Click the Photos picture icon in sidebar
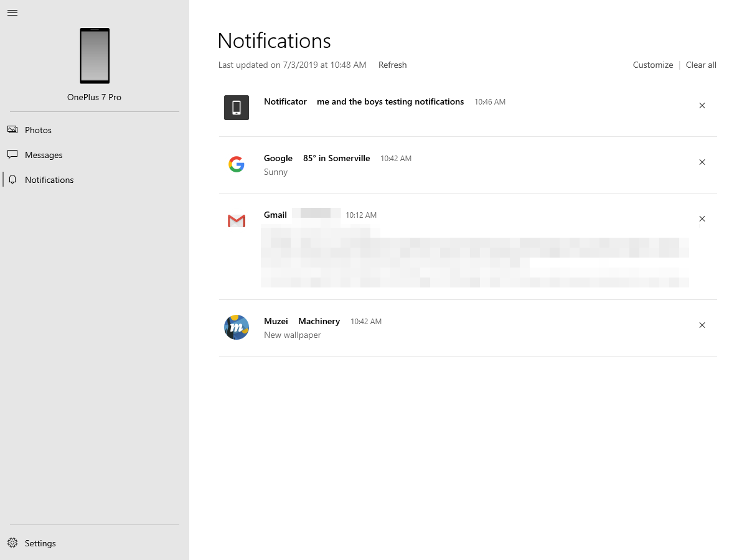Viewport: 747px width, 560px height. pos(12,129)
